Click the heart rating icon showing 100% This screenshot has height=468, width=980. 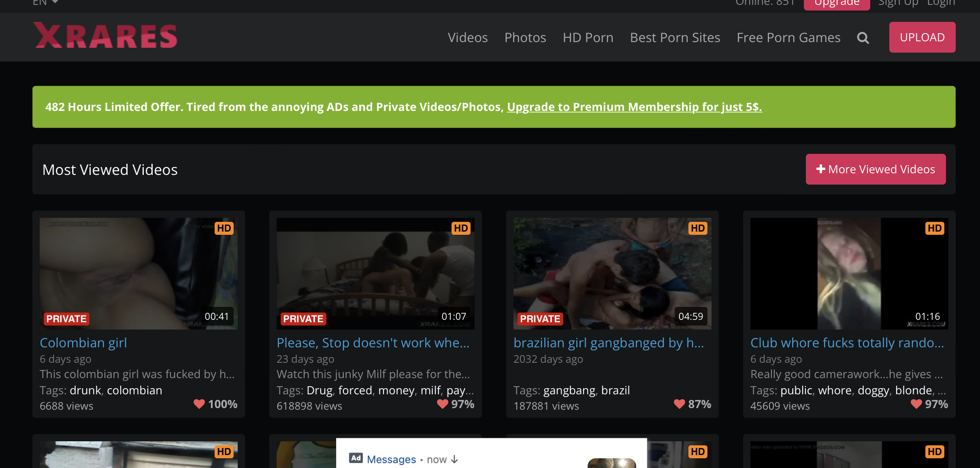point(199,404)
